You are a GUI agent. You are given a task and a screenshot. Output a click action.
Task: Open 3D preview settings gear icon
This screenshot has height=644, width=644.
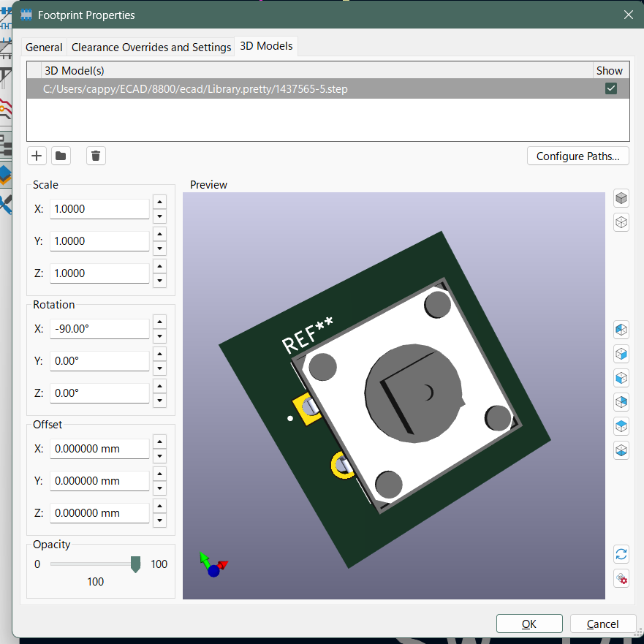click(621, 578)
